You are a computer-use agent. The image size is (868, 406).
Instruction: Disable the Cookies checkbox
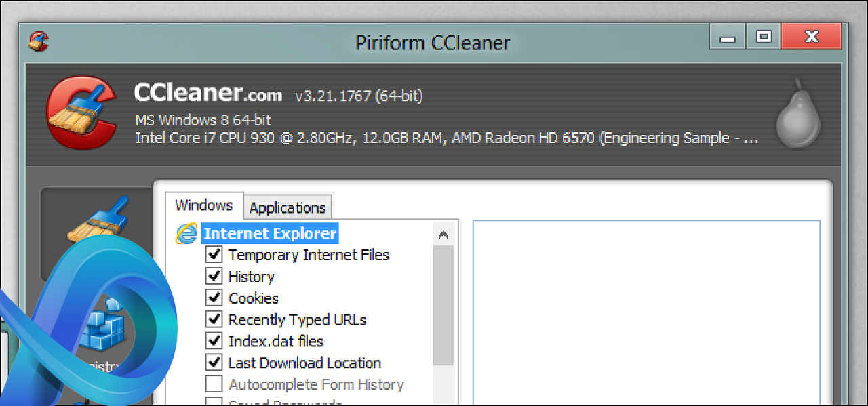214,298
